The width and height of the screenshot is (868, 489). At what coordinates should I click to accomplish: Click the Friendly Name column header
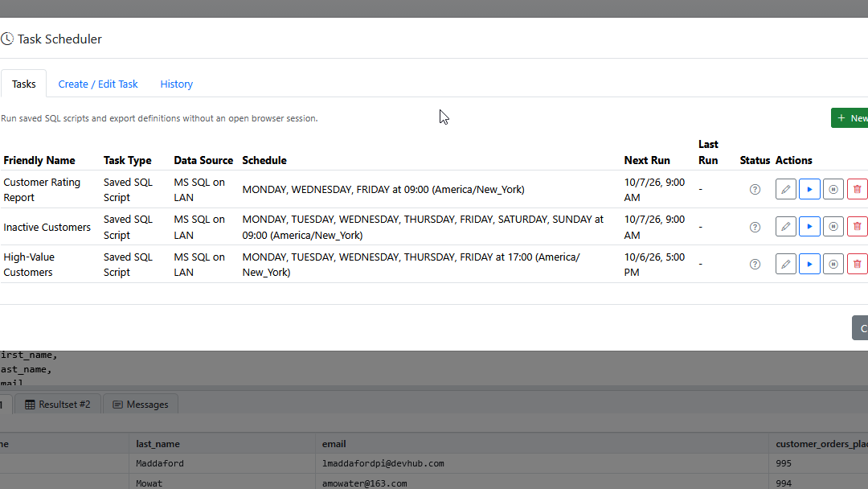(39, 160)
